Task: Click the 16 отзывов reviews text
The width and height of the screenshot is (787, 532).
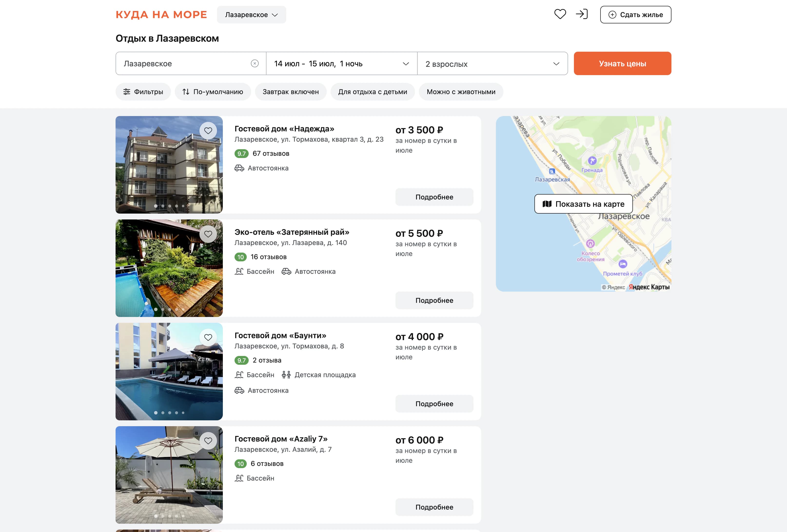Action: [x=268, y=257]
